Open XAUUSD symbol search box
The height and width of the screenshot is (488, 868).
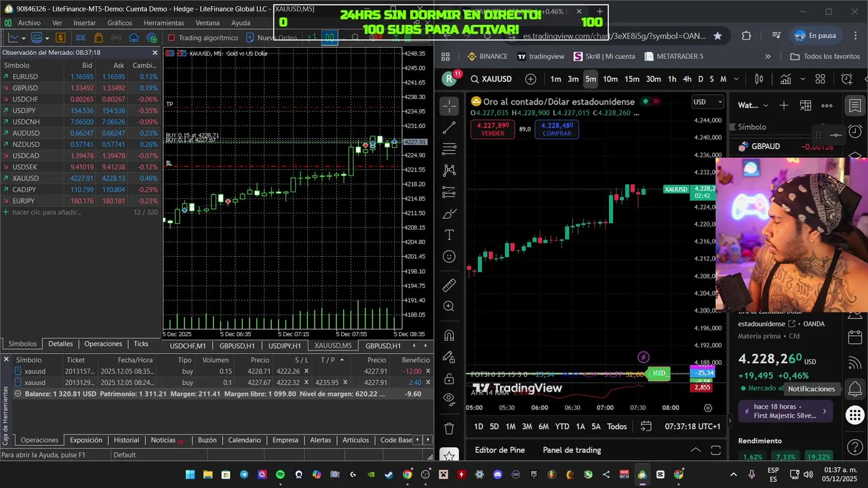click(x=492, y=79)
